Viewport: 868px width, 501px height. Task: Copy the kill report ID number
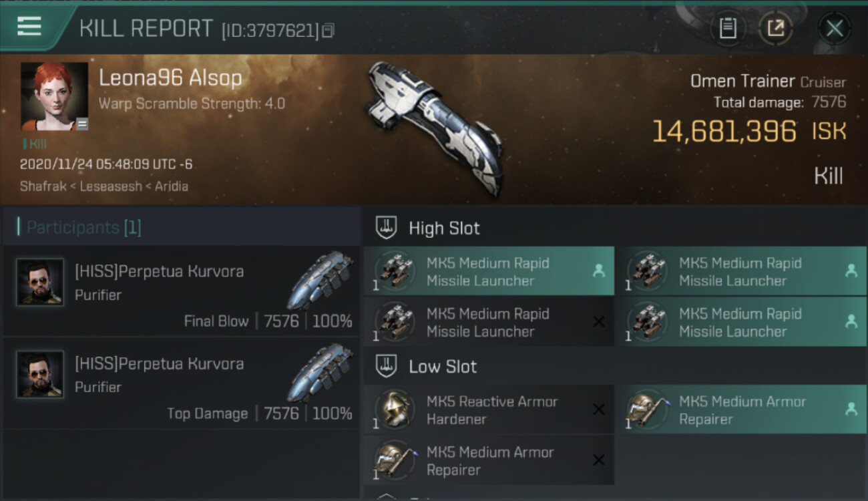(328, 30)
